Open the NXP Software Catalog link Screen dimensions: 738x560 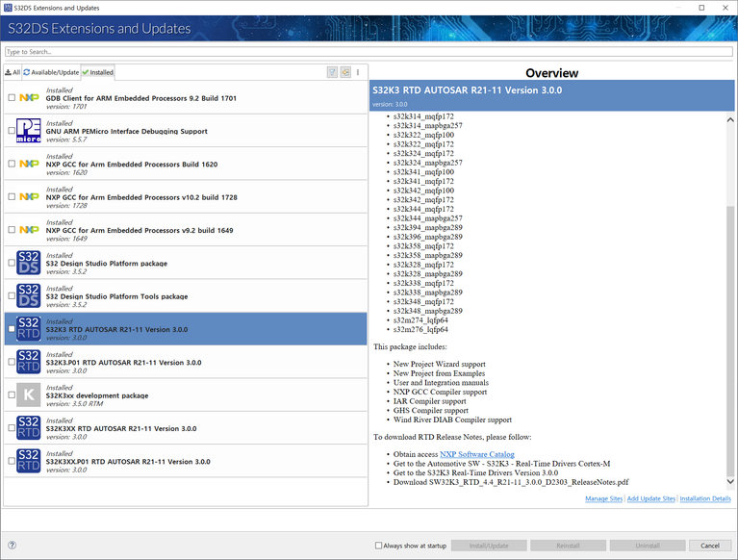477,454
